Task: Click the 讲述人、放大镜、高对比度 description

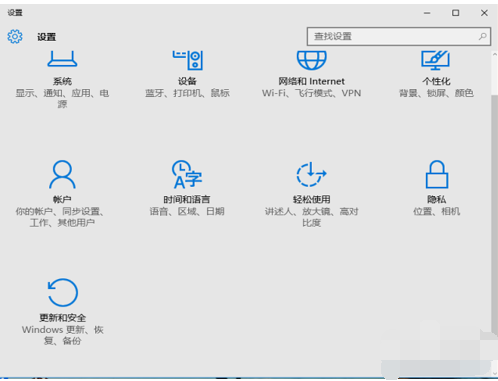Action: [312, 217]
